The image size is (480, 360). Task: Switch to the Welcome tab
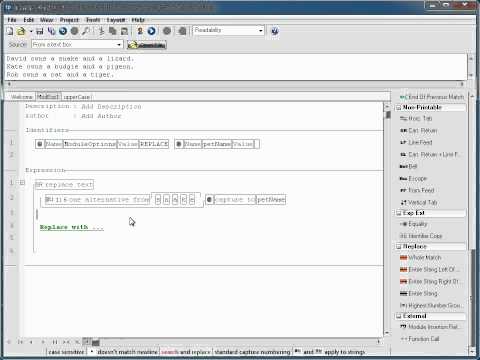tap(22, 97)
